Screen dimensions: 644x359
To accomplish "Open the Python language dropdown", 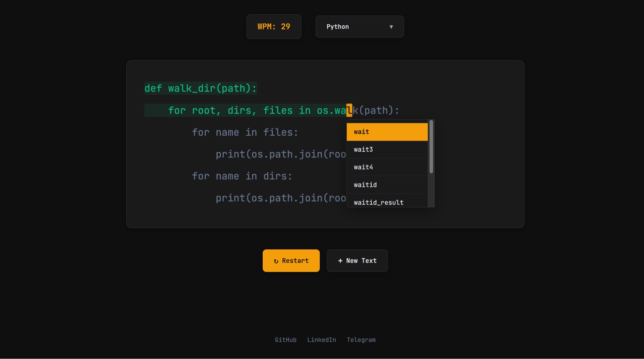I will (x=360, y=27).
